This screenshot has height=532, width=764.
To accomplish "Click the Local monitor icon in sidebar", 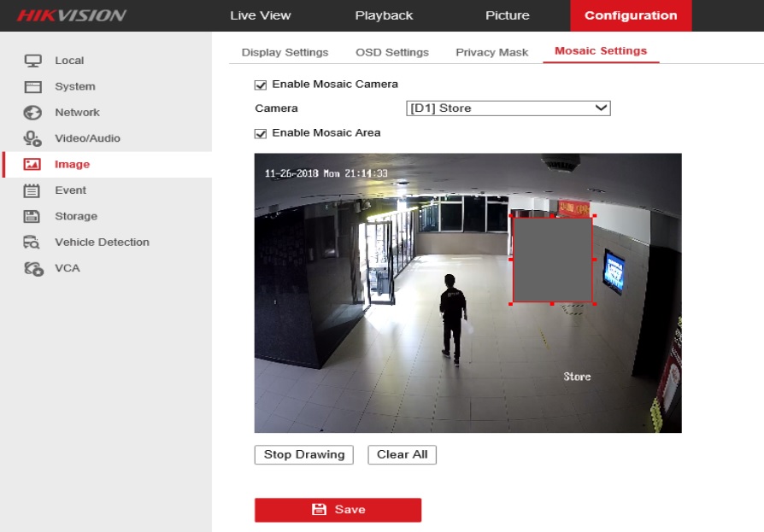I will (x=32, y=61).
